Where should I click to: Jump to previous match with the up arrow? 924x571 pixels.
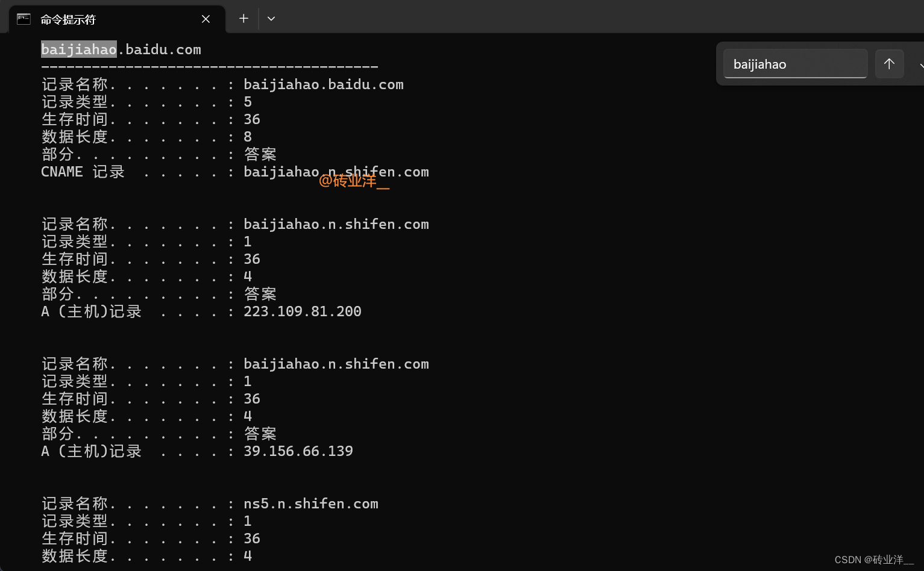point(889,64)
